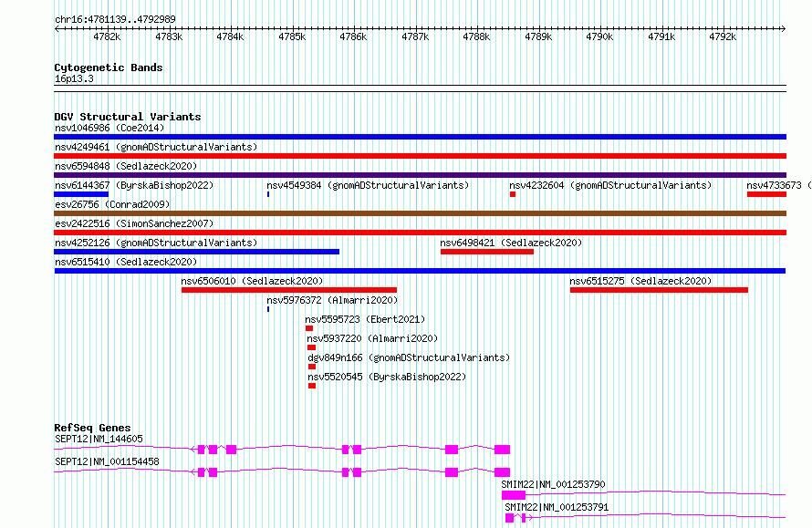Click the nsv5976372 (Almarri2020) tiny blue marker
The width and height of the screenshot is (812, 528).
point(267,309)
